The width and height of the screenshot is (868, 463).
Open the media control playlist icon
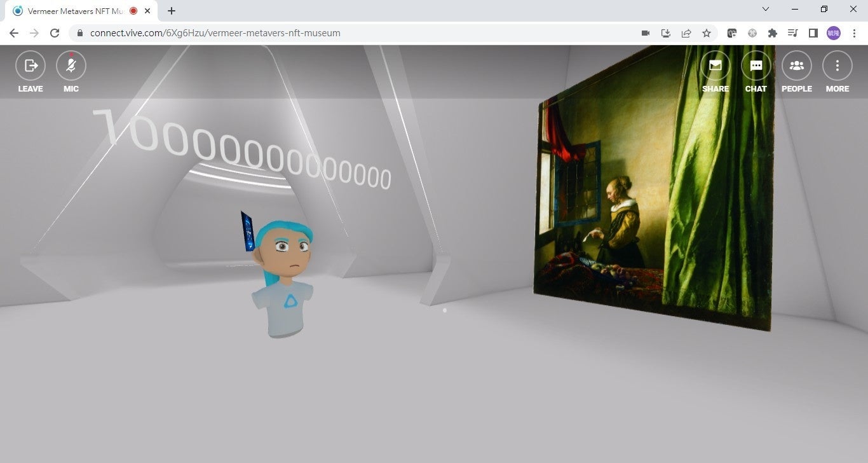(793, 33)
